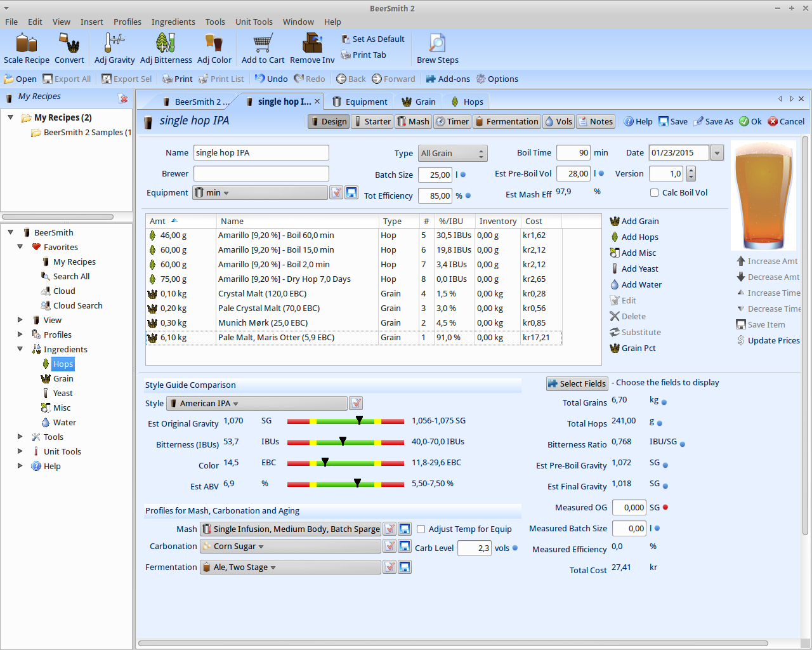Click the Remove Inv icon
Viewport: 812px width, 650px height.
(x=312, y=48)
